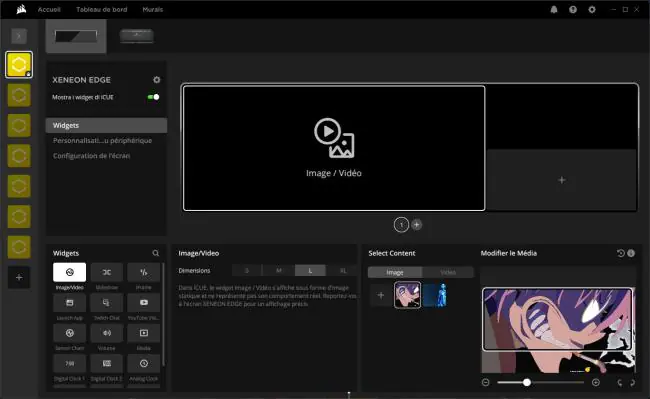Switch to the Video content tab

[x=448, y=272]
